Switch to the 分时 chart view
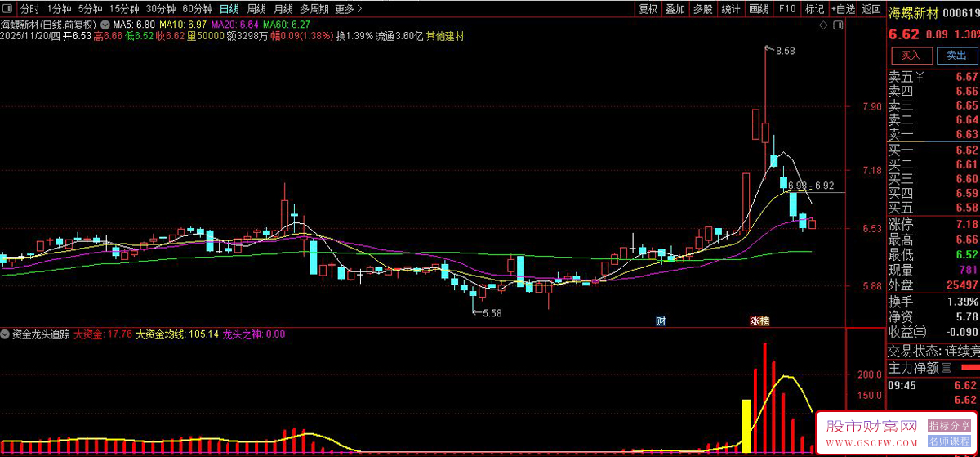The height and width of the screenshot is (457, 980). 29,9
